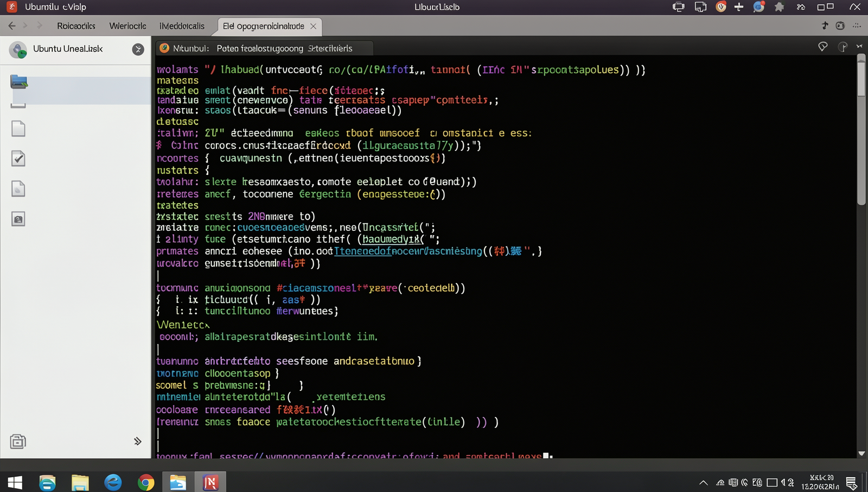Screen dimensions: 868x492
Task: Select the Wenietcx line in the terminal
Action: point(183,325)
